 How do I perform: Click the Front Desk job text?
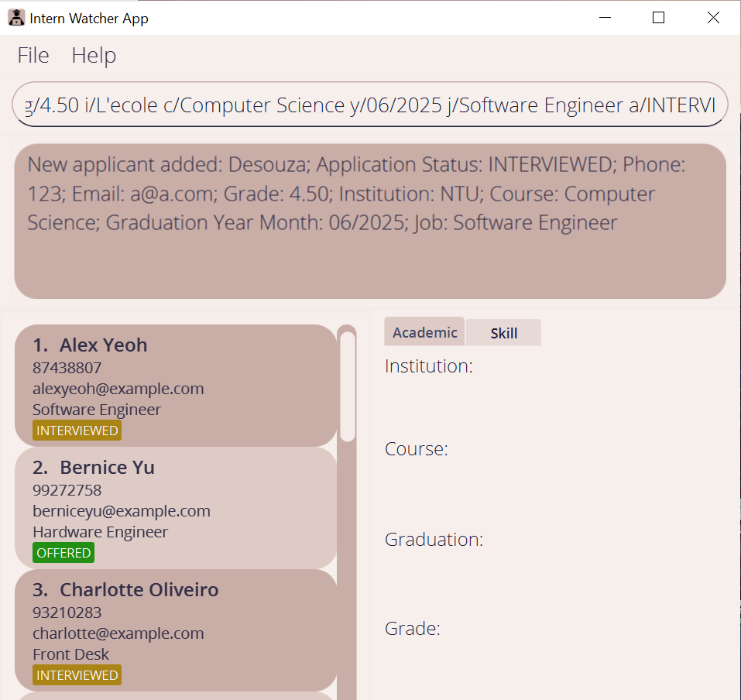pyautogui.click(x=71, y=654)
